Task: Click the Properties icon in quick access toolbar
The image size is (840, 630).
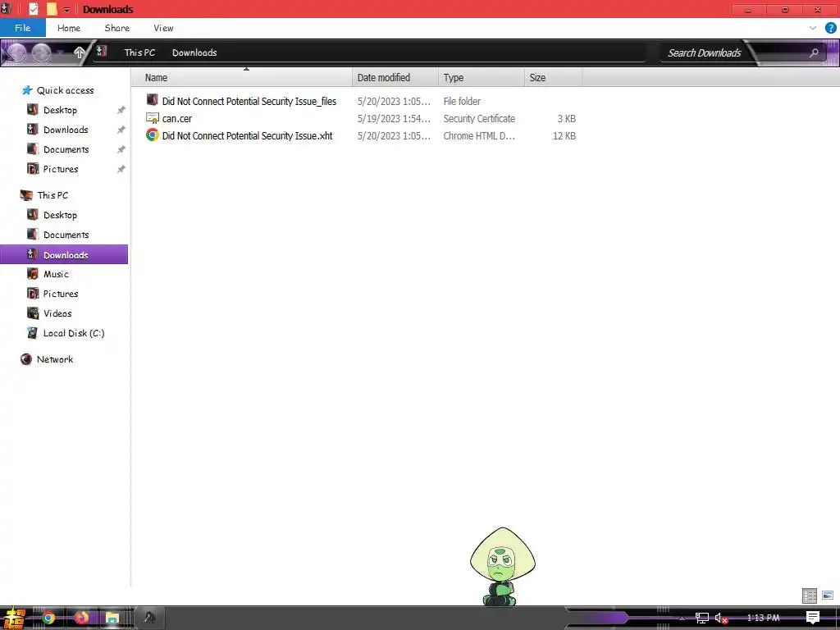Action: (33, 9)
